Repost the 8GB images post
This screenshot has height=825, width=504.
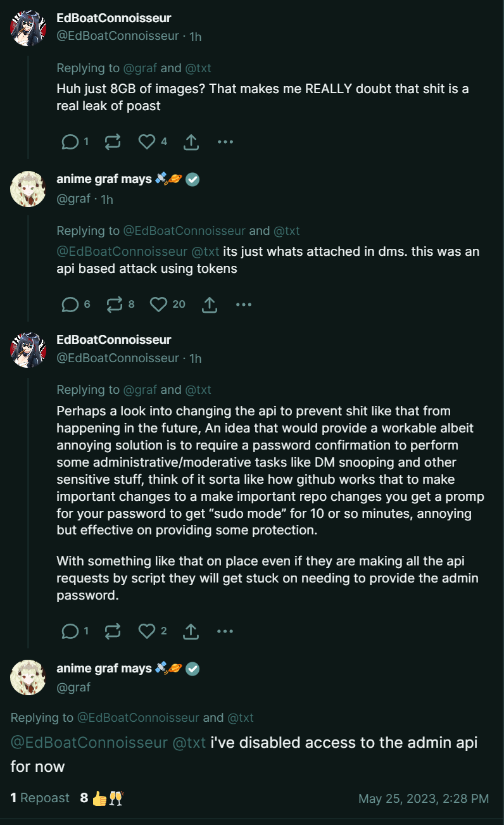pos(113,142)
